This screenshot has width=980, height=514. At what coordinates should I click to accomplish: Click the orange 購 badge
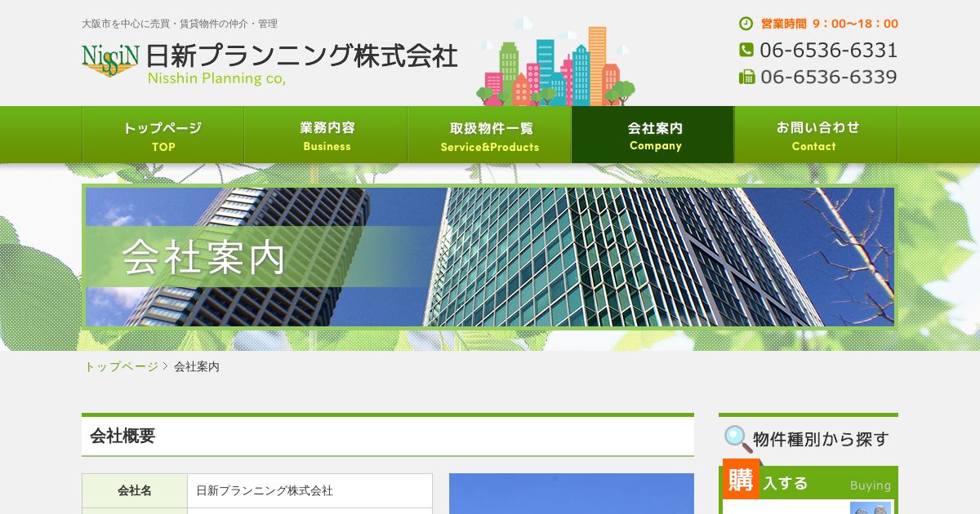(x=741, y=479)
